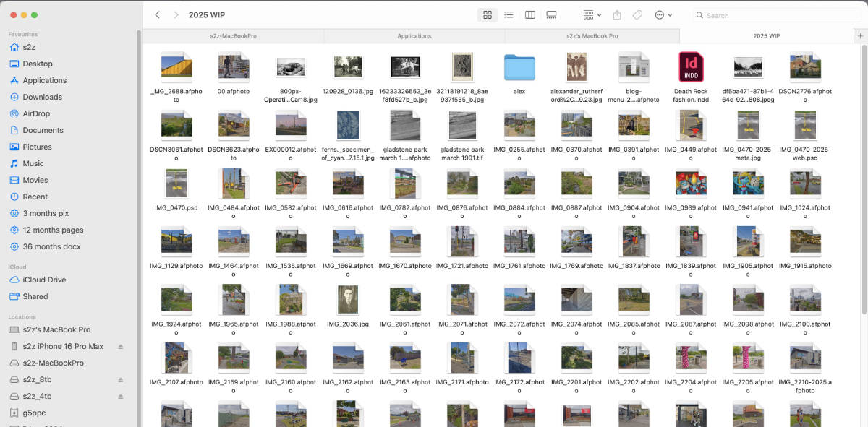Switch to icon grid view
The width and height of the screenshot is (868, 427).
coord(488,14)
